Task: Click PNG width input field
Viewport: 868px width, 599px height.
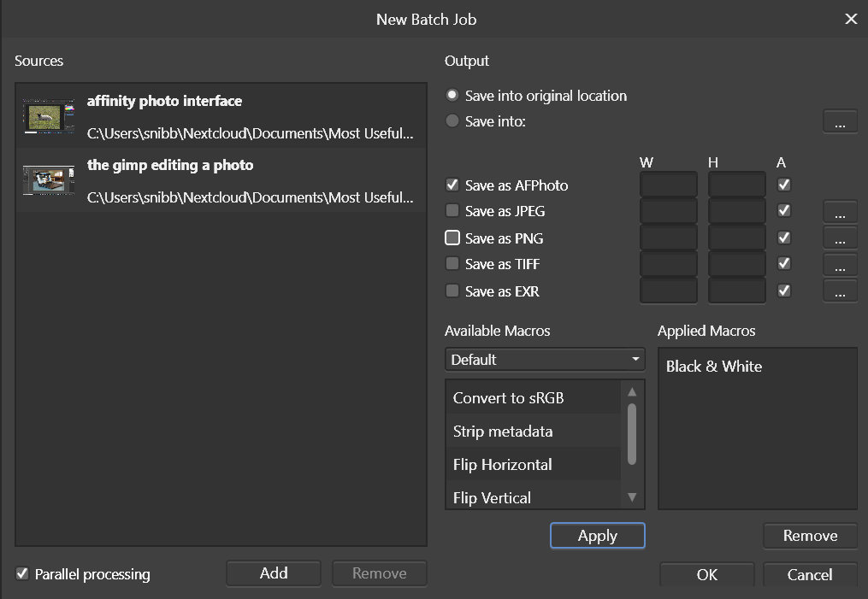Action: pos(668,238)
